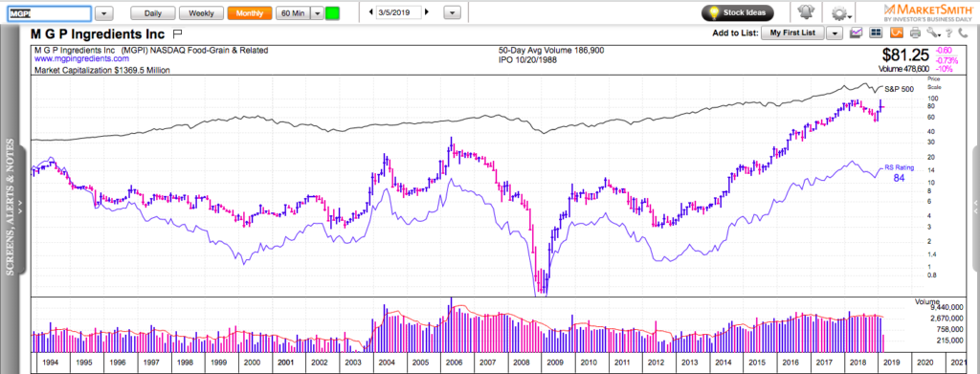The image size is (980, 374).
Task: Open the wrench tools menu
Action: click(x=933, y=33)
